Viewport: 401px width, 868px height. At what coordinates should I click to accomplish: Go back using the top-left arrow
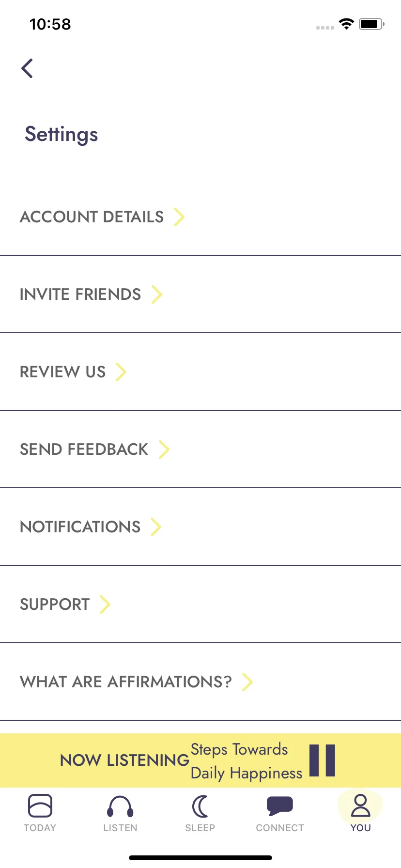tap(27, 68)
